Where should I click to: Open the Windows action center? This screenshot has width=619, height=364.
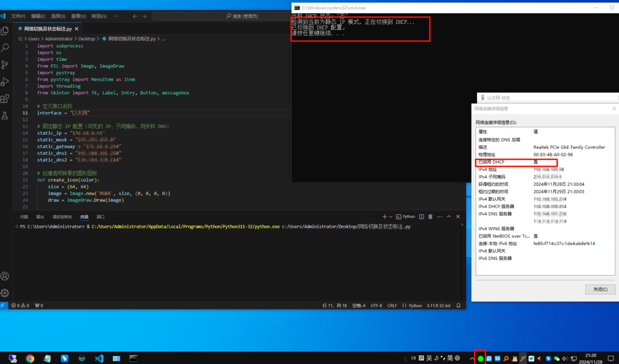tap(611, 359)
